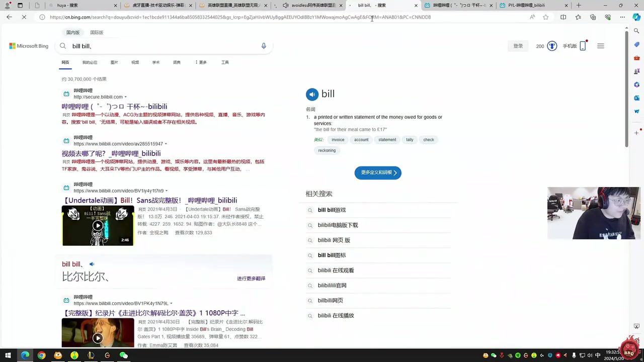Click statement synonym chip
This screenshot has width=644, height=362.
click(387, 140)
